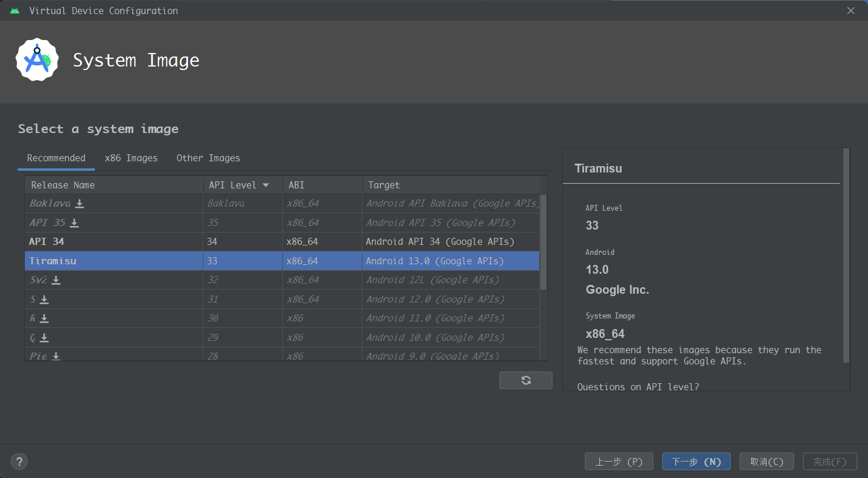Close the Virtual Device Configuration window
Image resolution: width=868 pixels, height=478 pixels.
pos(851,11)
